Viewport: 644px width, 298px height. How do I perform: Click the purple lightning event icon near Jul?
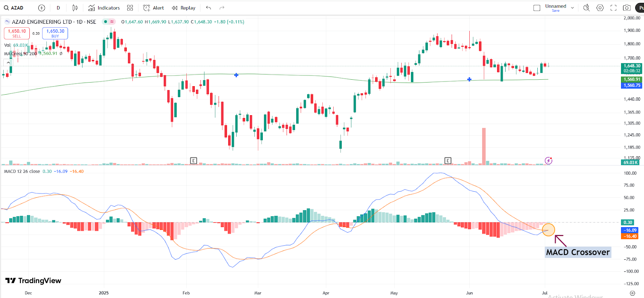pos(549,161)
